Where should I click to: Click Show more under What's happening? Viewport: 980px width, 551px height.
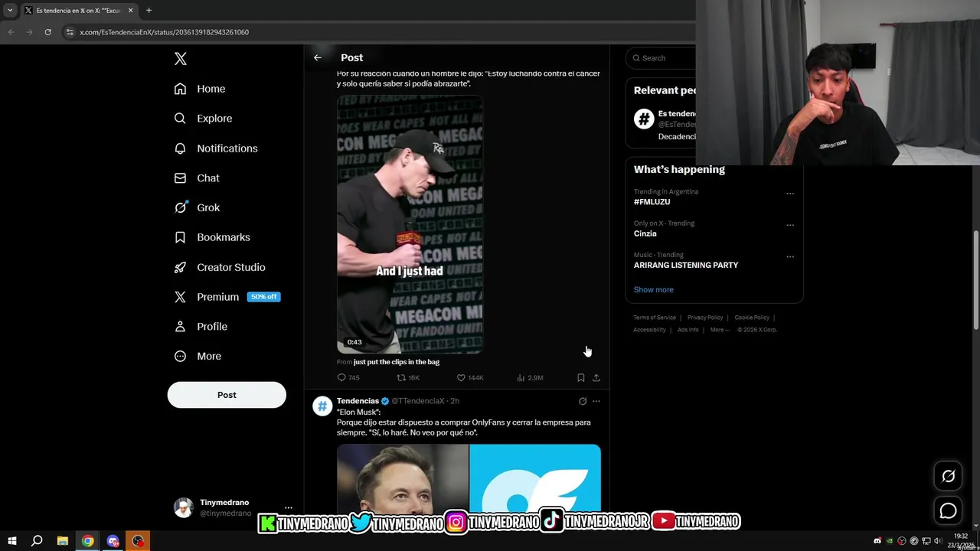654,289
